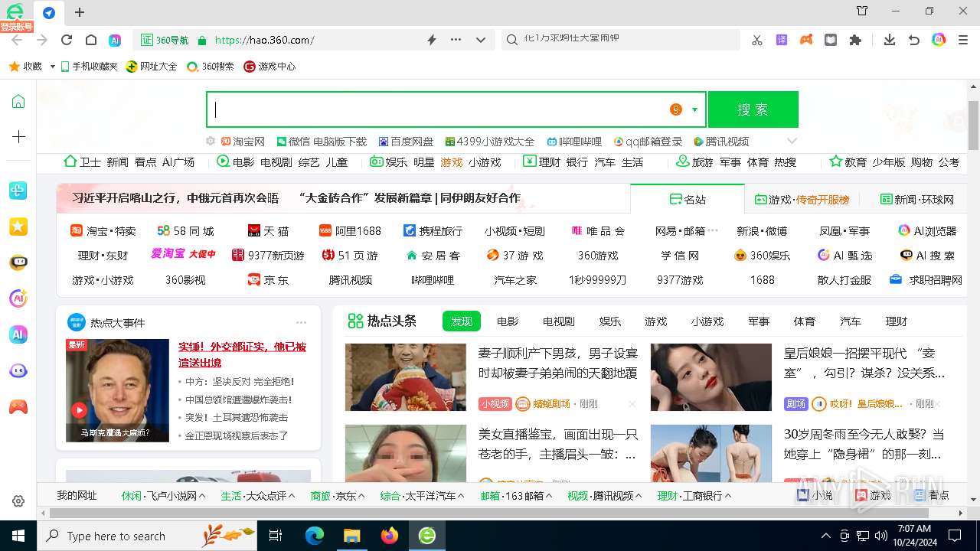Open the translate extension icon

(782, 40)
